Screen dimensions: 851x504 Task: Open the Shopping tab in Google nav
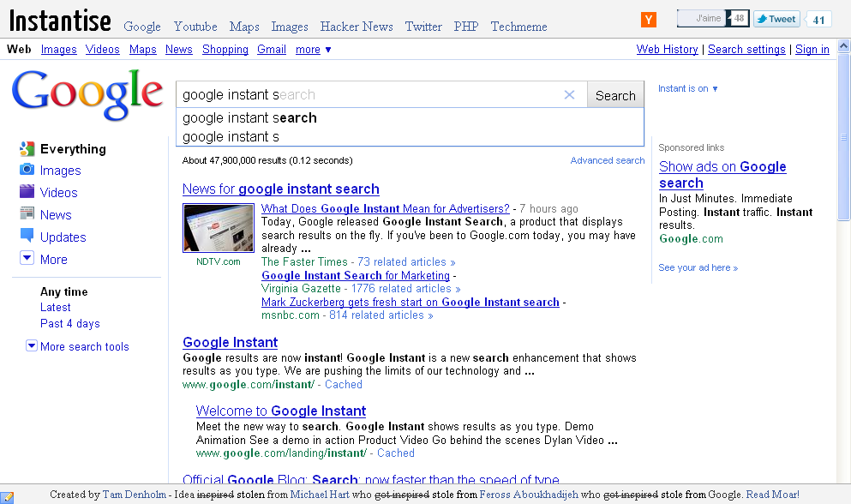tap(225, 50)
